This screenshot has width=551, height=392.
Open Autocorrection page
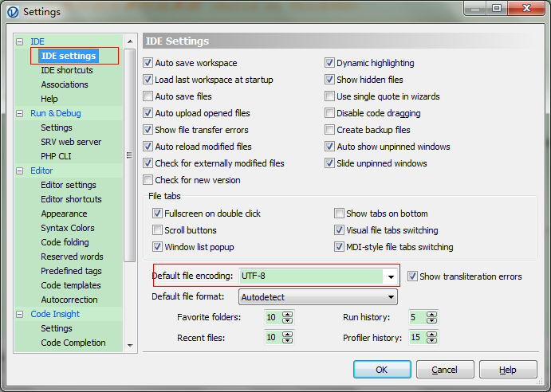pyautogui.click(x=69, y=300)
